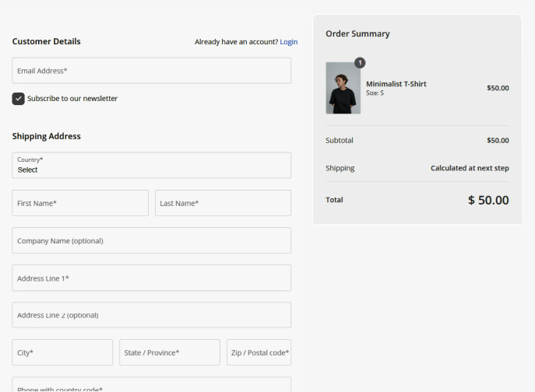535x392 pixels.
Task: Click into the First Name field
Action: [x=80, y=203]
